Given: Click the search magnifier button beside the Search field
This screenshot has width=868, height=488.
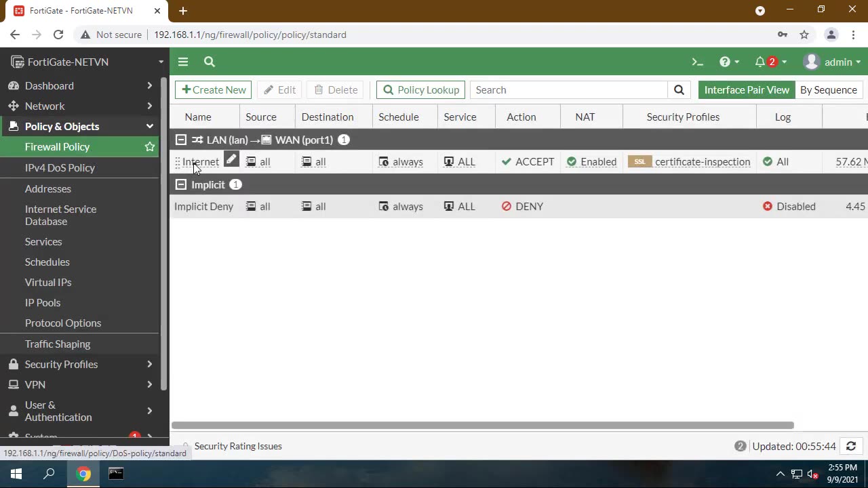Looking at the screenshot, I should [679, 89].
